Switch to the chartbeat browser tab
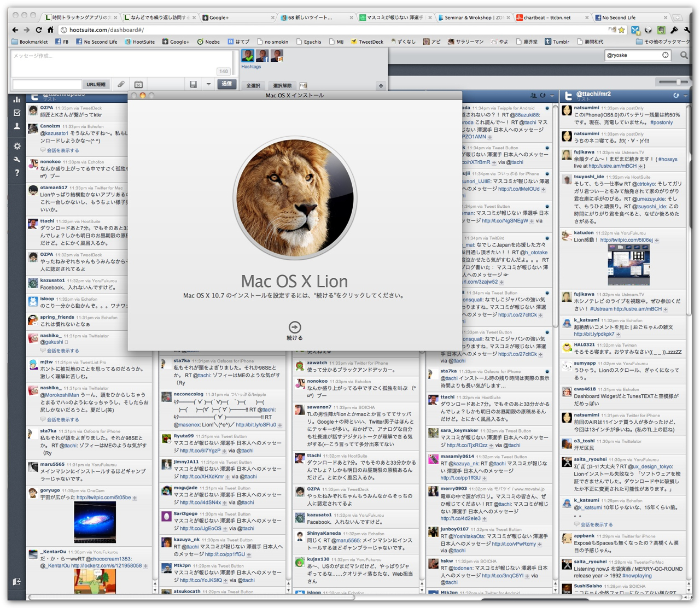Viewport: 700px width, 608px height. pyautogui.click(x=549, y=17)
